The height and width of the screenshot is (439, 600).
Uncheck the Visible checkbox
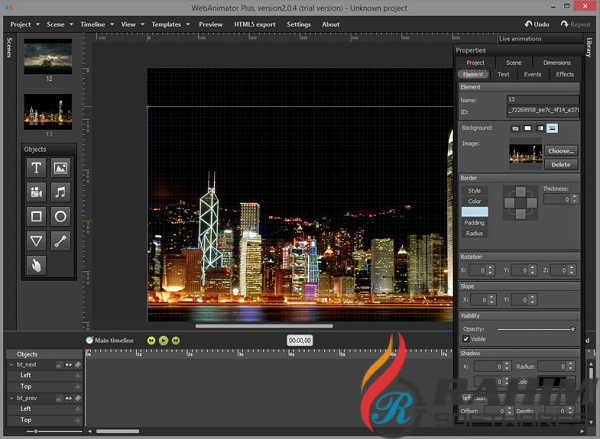pos(466,338)
